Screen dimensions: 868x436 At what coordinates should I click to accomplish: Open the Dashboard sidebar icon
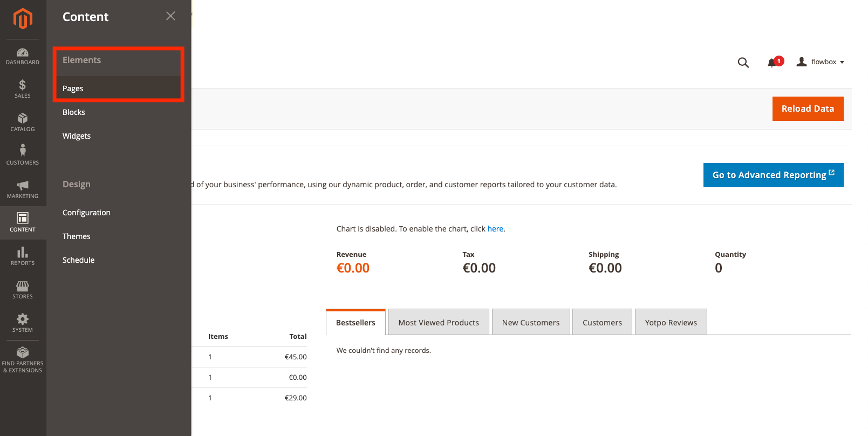[23, 56]
